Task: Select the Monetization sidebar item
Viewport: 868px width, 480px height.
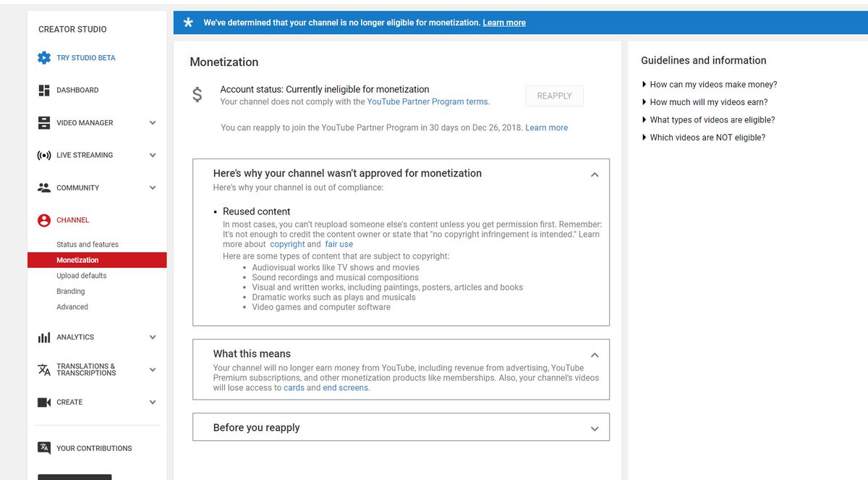Action: click(x=97, y=260)
